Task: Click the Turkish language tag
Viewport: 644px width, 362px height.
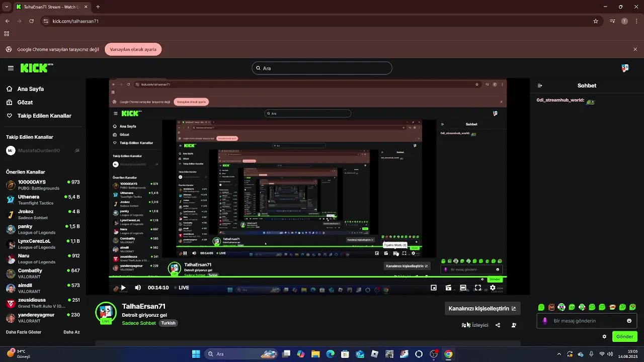Action: tap(168, 323)
